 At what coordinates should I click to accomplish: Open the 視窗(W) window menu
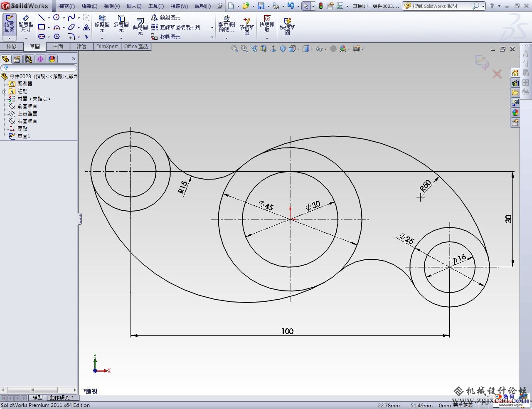point(179,6)
